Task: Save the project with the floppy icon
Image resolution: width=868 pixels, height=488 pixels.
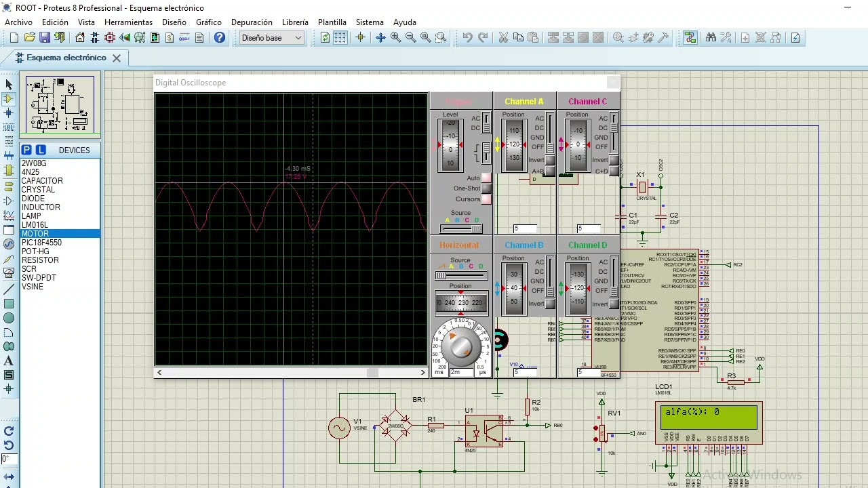Action: 45,38
